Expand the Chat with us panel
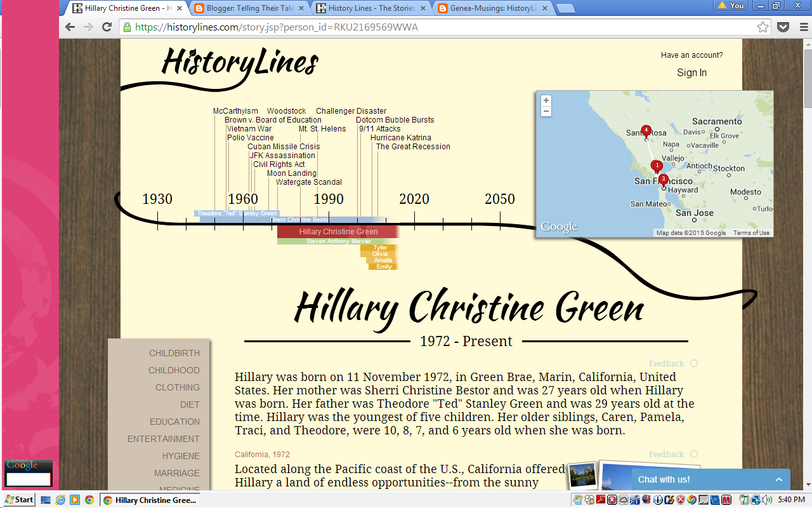The image size is (812, 508). point(710,479)
